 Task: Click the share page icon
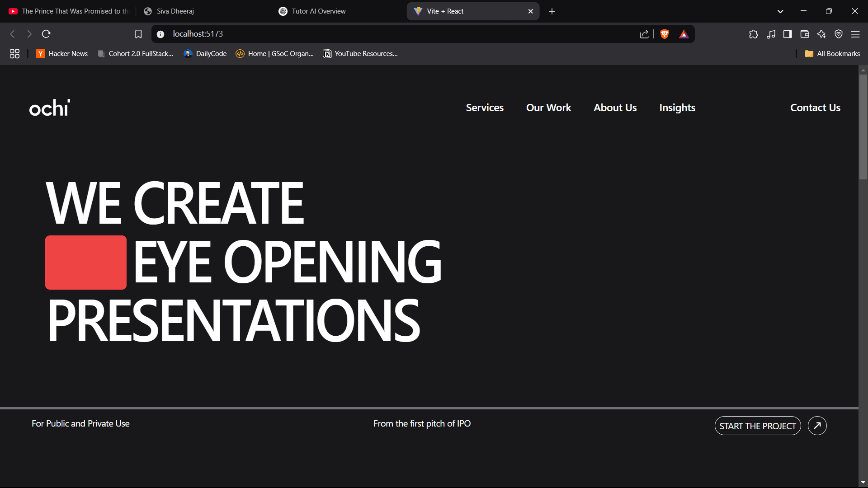tap(644, 34)
